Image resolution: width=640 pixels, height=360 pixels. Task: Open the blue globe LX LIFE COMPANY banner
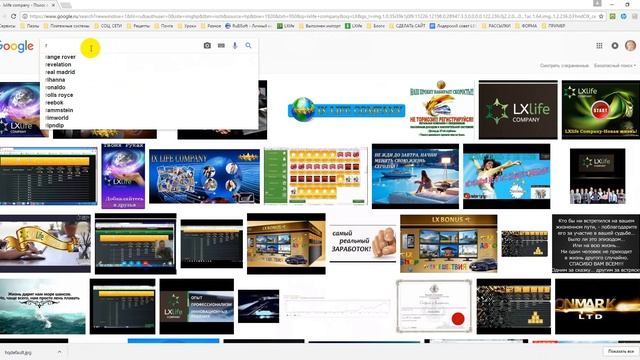346,109
